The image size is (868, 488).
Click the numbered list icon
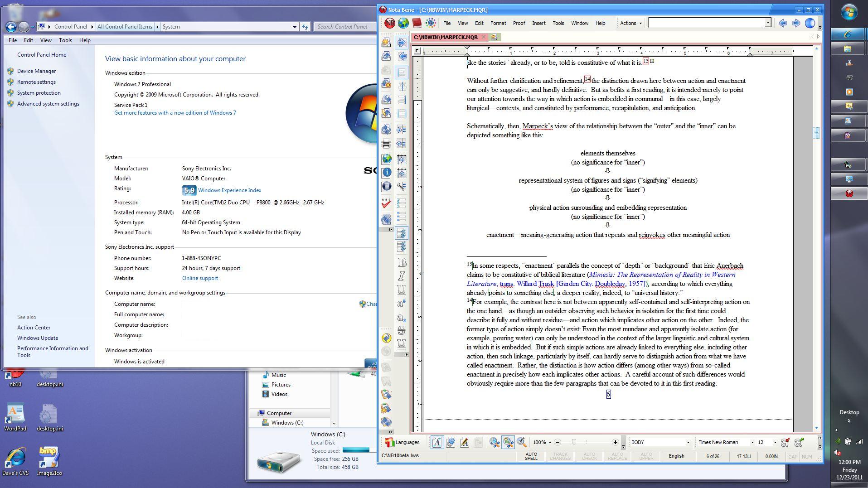point(402,203)
